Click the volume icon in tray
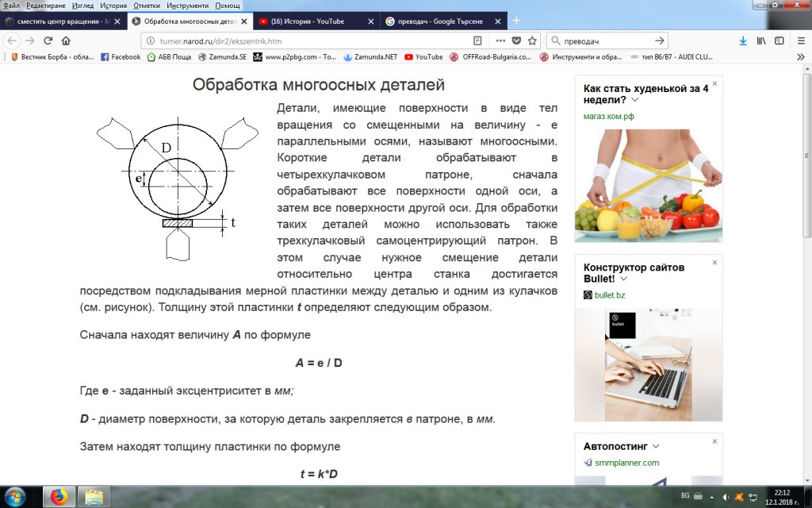 (726, 497)
